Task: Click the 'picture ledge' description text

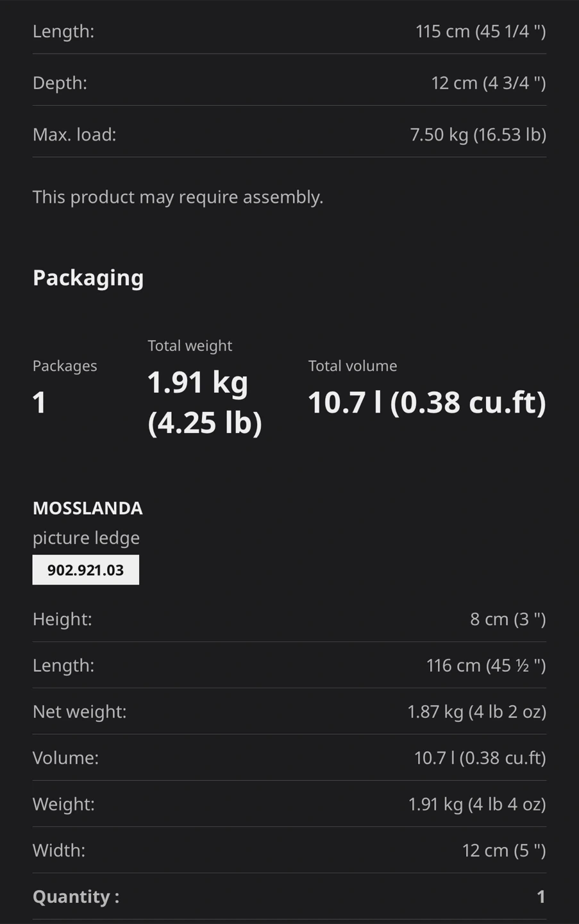Action: click(86, 538)
